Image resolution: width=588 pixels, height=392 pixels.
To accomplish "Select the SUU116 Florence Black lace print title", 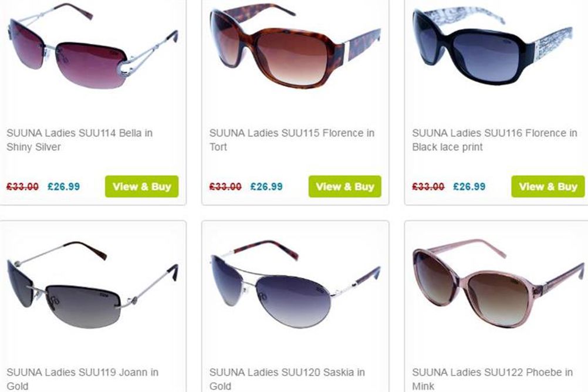I will point(494,140).
